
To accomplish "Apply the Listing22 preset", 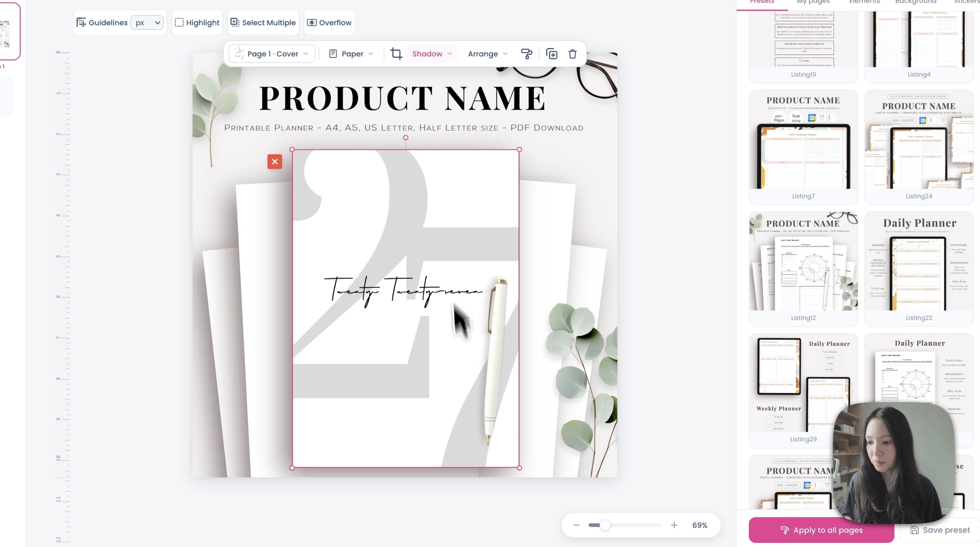I will pyautogui.click(x=919, y=269).
